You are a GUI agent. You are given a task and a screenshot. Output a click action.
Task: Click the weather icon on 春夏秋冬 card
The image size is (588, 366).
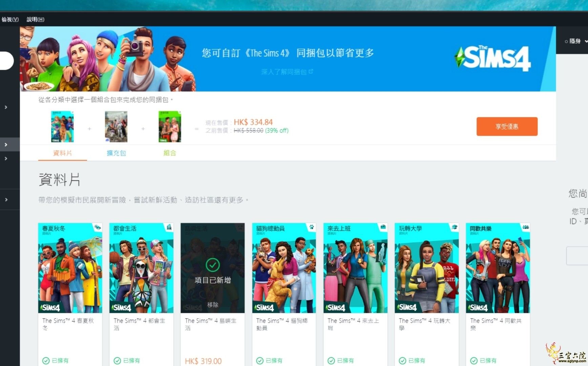tap(98, 227)
